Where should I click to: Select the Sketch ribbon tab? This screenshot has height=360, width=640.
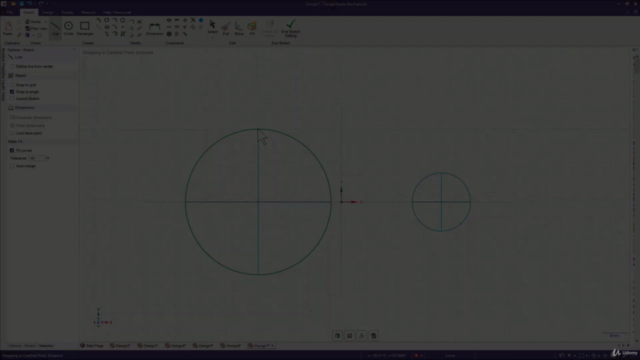28,13
